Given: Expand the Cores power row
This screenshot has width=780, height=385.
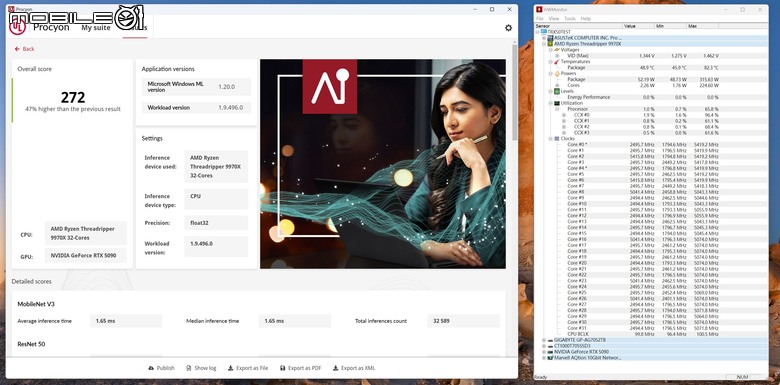Looking at the screenshot, I should pyautogui.click(x=557, y=85).
